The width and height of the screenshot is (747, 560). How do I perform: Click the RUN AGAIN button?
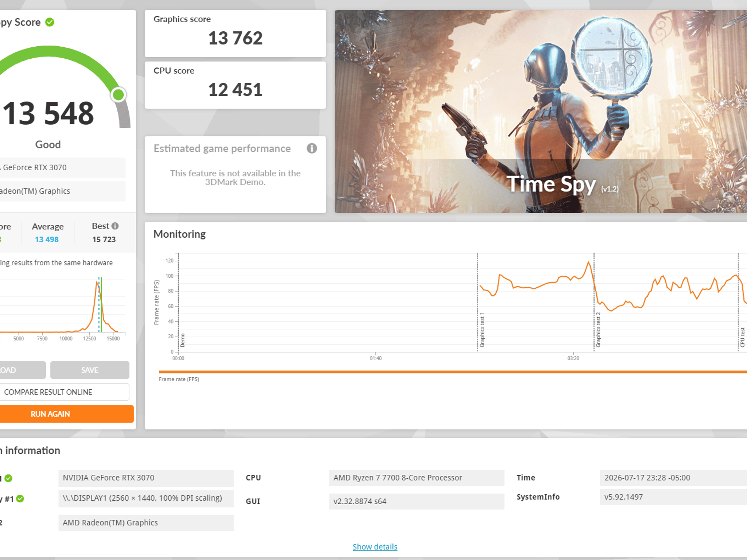tap(66, 414)
